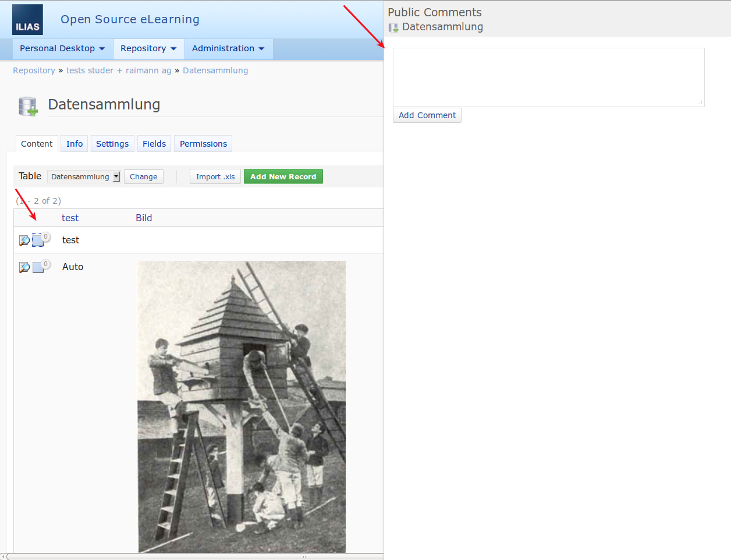Click the ILIAS logo

(27, 20)
